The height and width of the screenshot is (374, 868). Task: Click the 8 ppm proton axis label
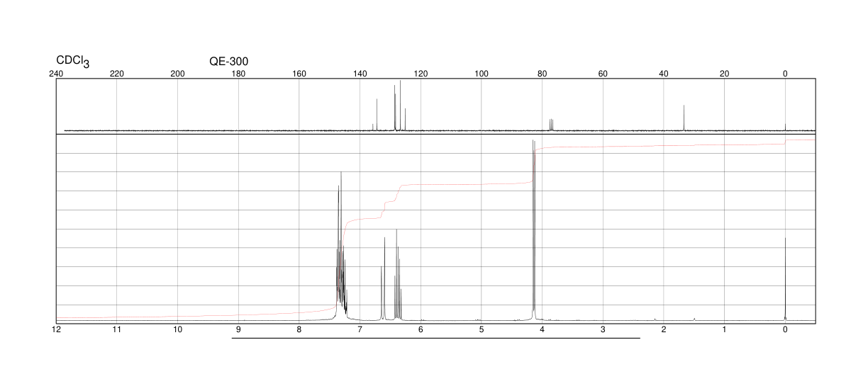(299, 330)
